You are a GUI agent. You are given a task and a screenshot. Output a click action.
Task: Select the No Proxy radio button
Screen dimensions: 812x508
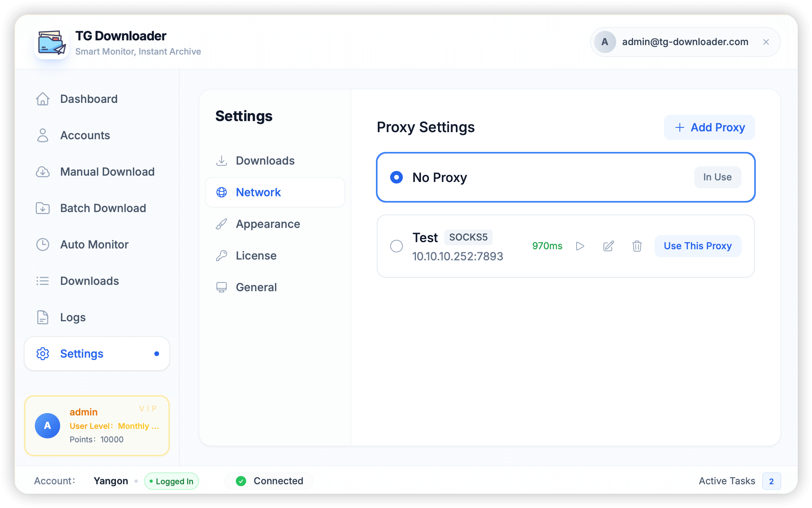tap(396, 178)
